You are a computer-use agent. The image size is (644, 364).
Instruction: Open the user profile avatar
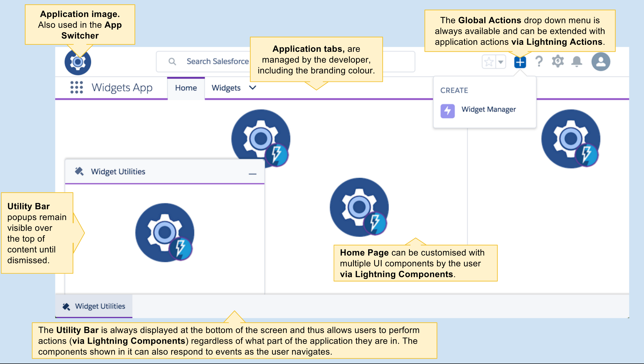[601, 62]
